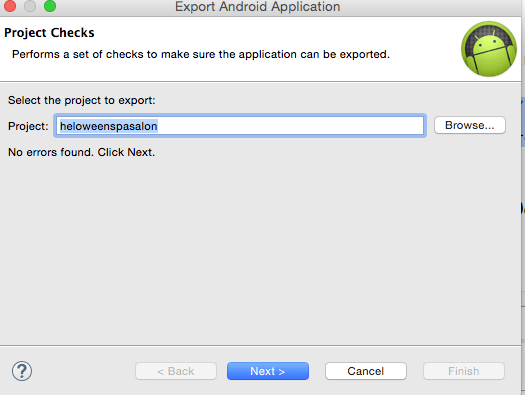Click the 'Select the project to export' label
The image size is (525, 395).
coord(82,100)
